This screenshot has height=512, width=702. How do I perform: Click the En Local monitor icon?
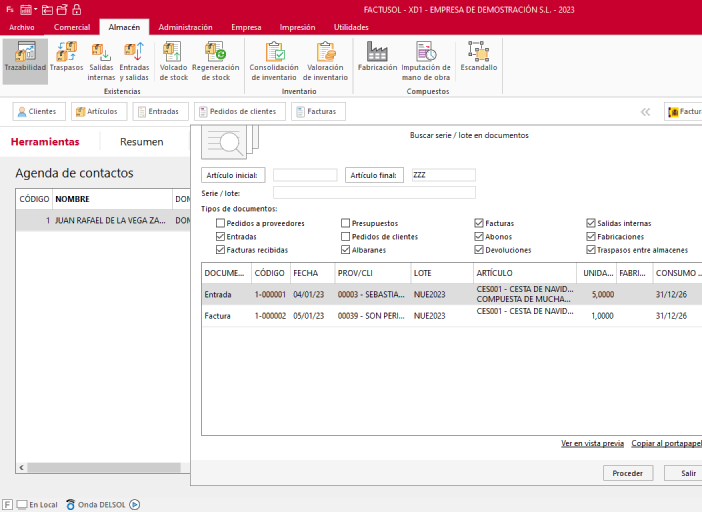22,504
